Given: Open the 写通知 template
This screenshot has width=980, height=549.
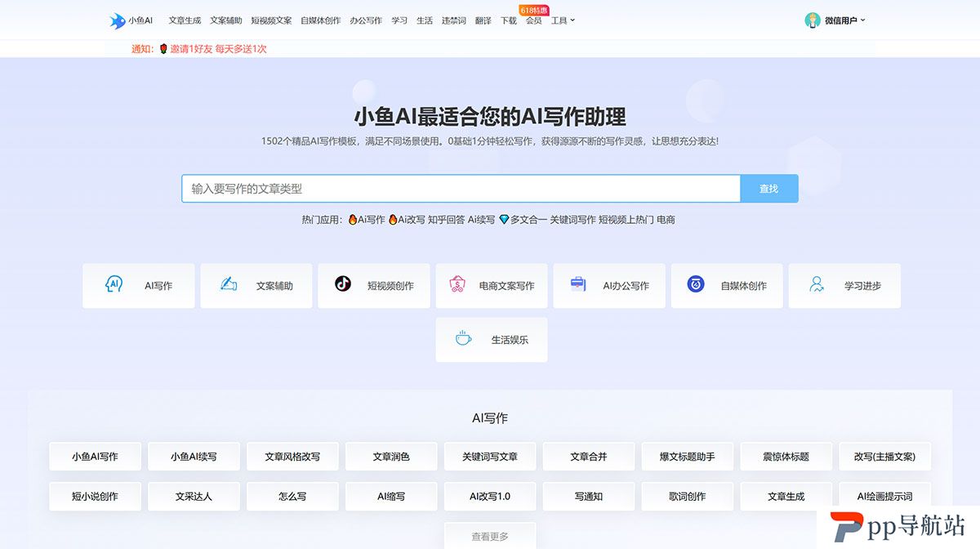Looking at the screenshot, I should click(589, 496).
